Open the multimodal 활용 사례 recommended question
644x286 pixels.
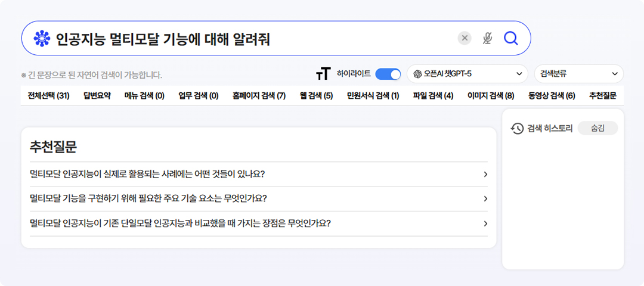pos(258,174)
